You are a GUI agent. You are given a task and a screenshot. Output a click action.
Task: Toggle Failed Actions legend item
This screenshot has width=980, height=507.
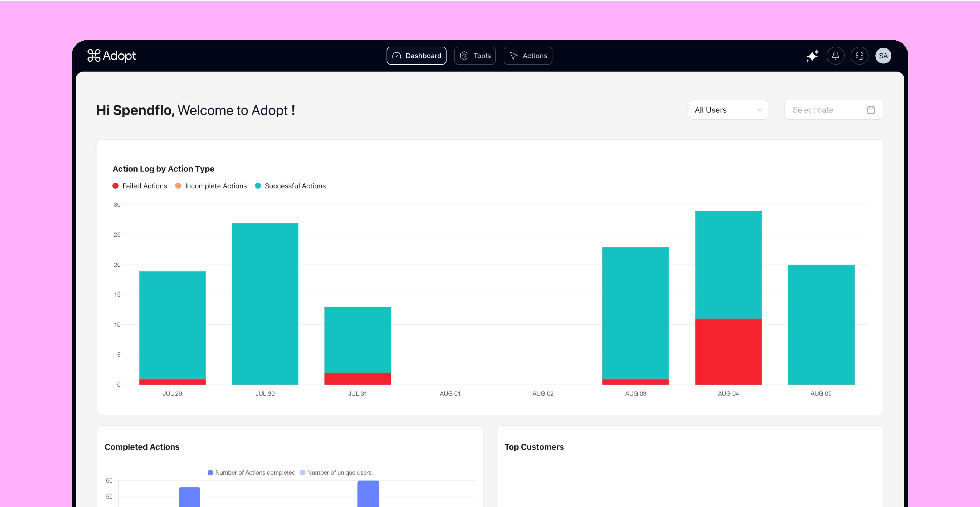point(140,186)
